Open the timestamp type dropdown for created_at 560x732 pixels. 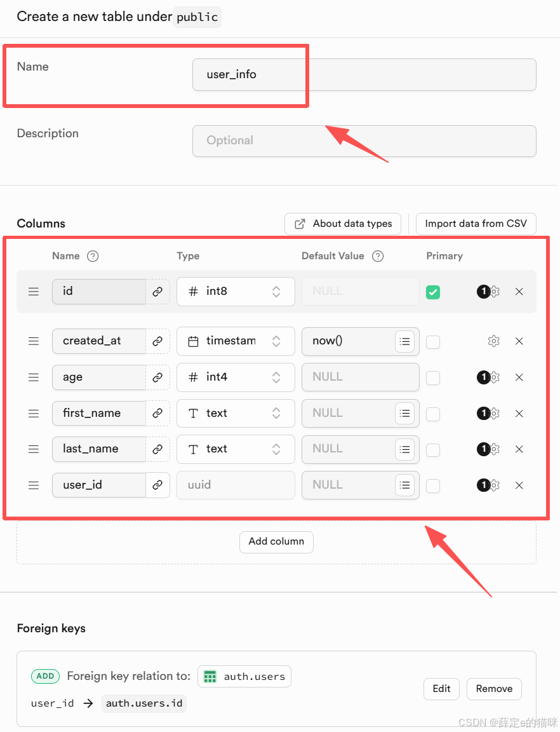(x=236, y=341)
